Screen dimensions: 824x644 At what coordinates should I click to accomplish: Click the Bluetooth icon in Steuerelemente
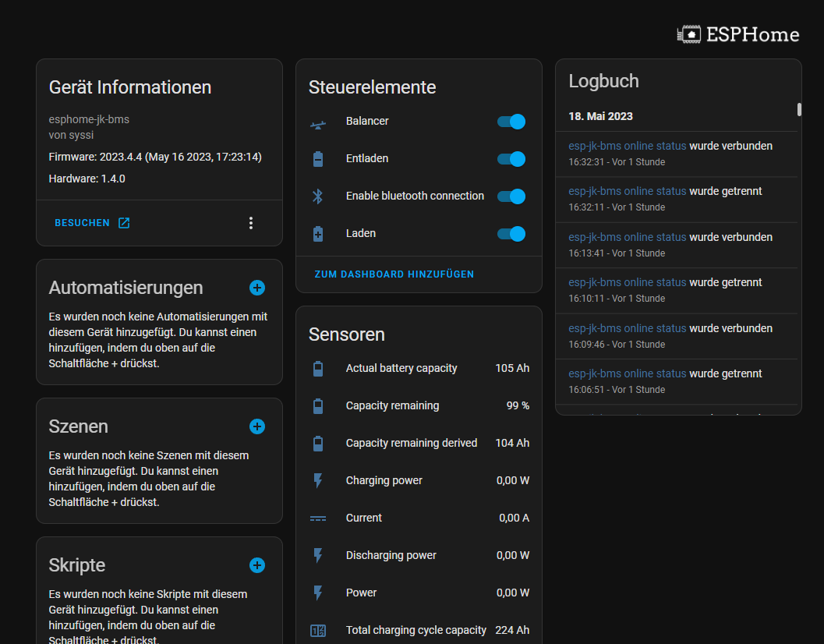pyautogui.click(x=318, y=196)
